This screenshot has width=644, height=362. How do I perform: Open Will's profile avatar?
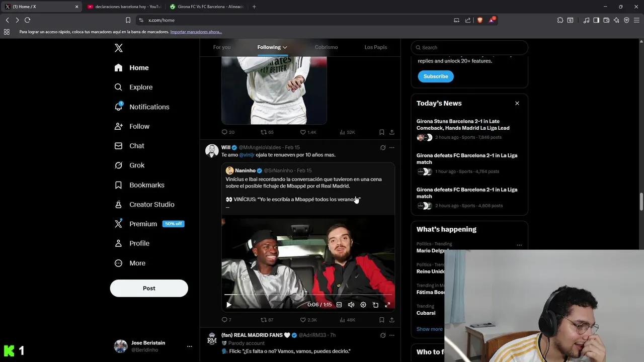coord(212,151)
